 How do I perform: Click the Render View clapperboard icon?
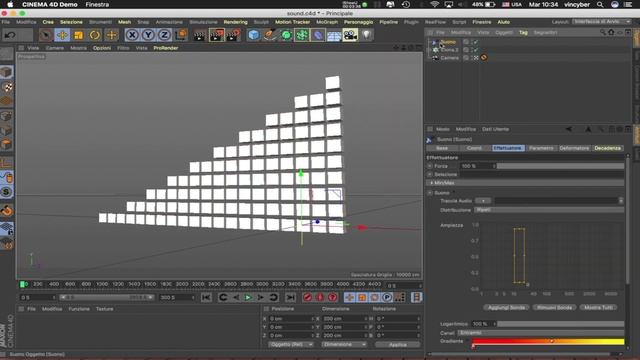[200, 36]
